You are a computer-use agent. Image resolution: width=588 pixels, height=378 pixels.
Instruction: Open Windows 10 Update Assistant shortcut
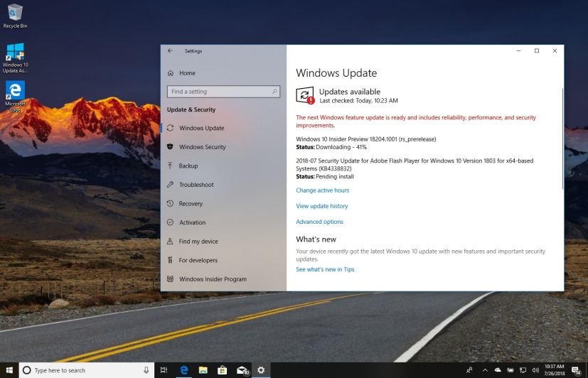point(15,58)
